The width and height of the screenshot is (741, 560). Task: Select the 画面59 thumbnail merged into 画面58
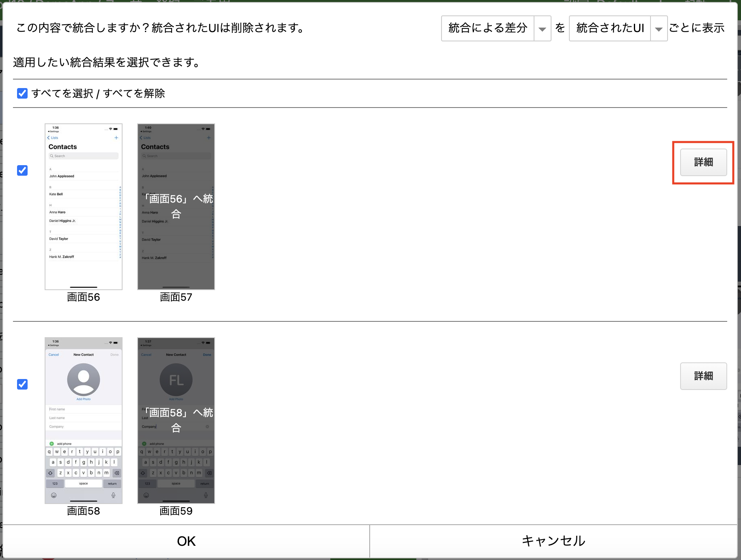[176, 420]
